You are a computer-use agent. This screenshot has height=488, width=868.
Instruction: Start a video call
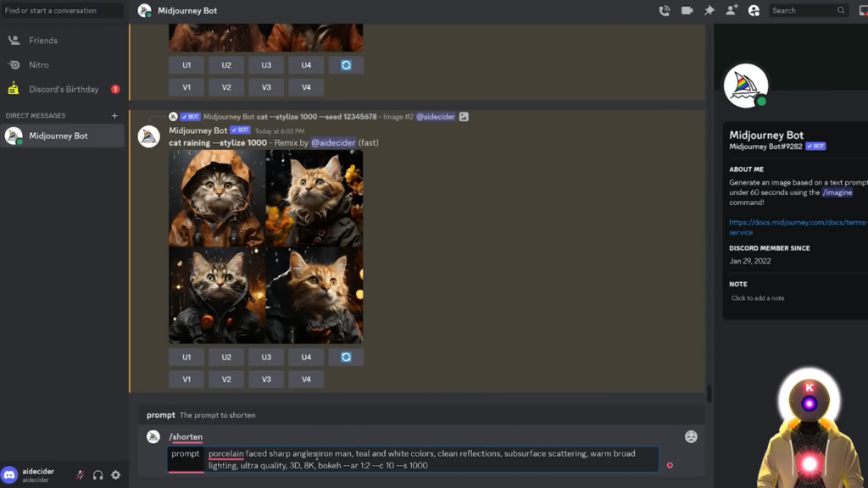[687, 10]
